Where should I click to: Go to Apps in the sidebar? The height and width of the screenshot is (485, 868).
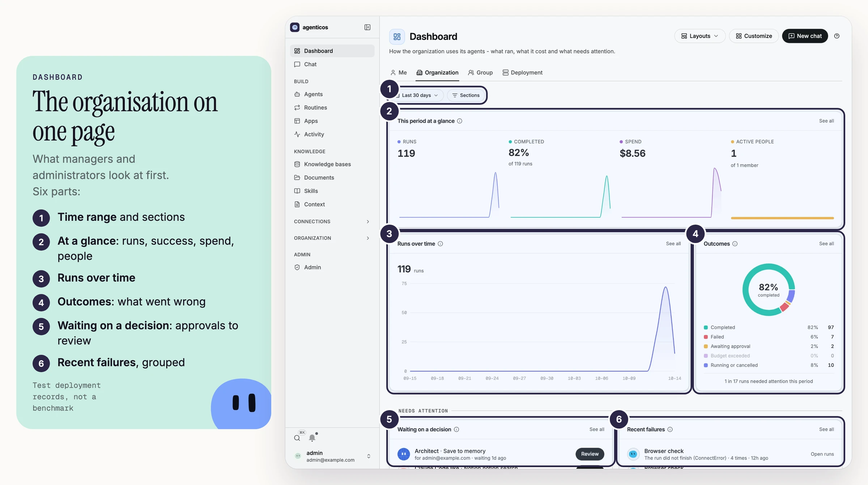click(x=332, y=121)
